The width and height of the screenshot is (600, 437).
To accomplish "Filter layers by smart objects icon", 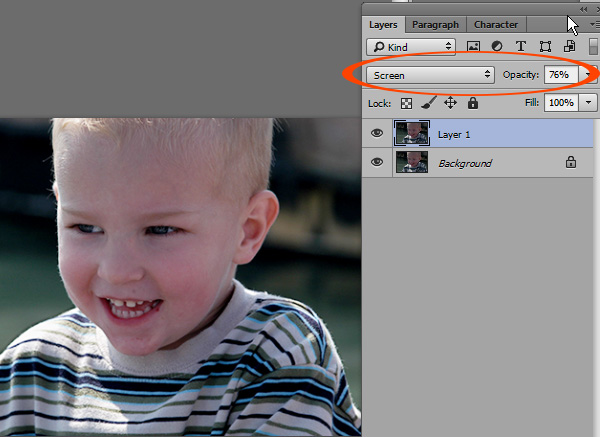I will point(569,47).
